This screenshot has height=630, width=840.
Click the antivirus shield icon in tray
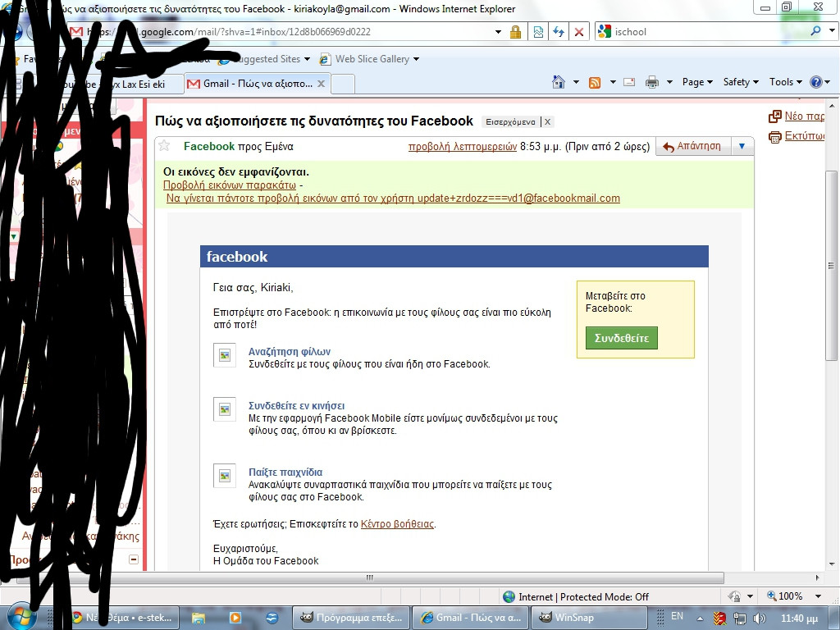[720, 619]
